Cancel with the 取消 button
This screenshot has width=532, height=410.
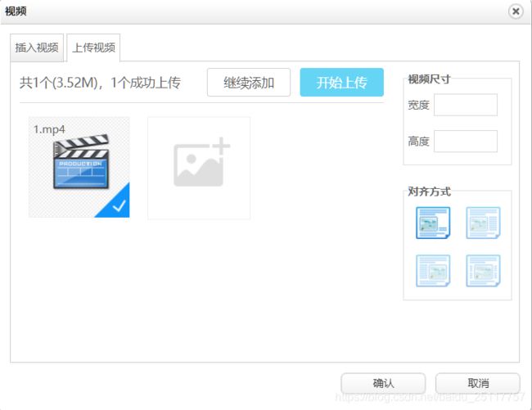tap(478, 383)
